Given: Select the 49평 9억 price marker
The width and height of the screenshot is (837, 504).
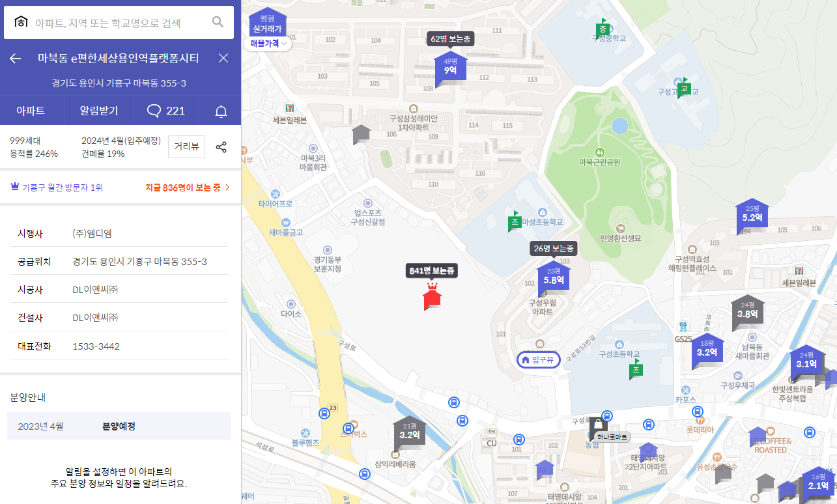Looking at the screenshot, I should 450,68.
